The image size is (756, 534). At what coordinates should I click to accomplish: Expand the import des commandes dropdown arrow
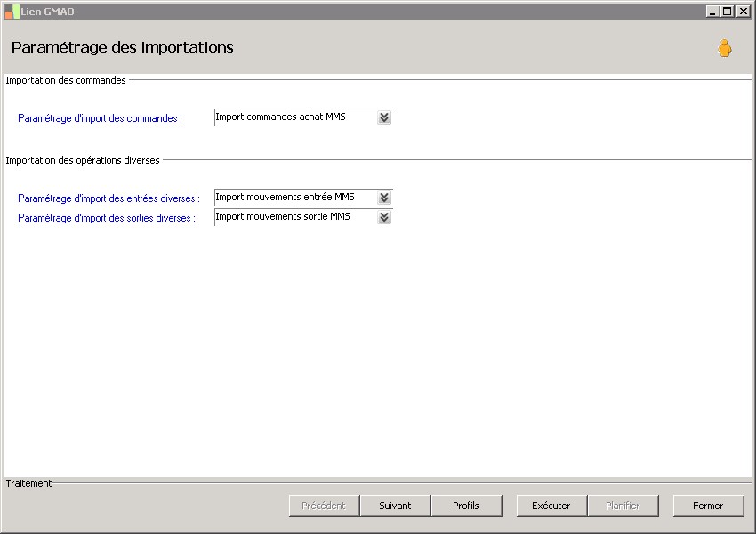pyautogui.click(x=383, y=117)
